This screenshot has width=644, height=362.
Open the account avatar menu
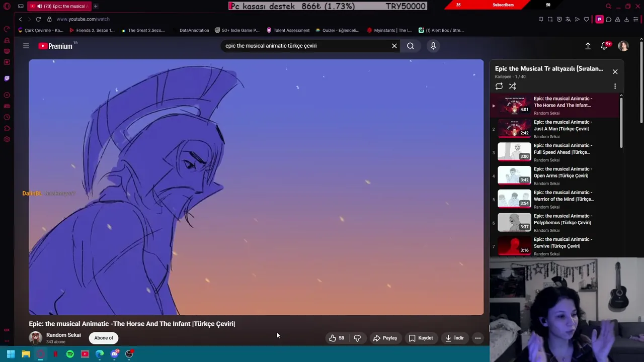click(623, 46)
